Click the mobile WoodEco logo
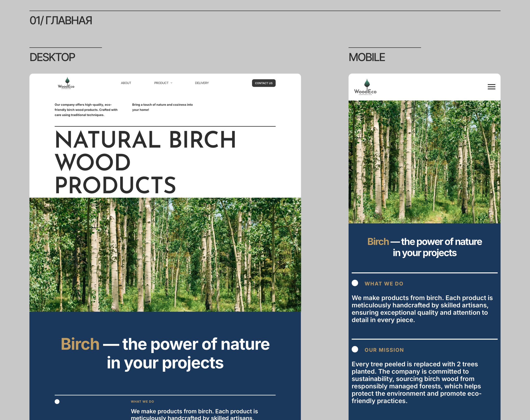Viewport: 530px width, 420px height. coord(365,87)
